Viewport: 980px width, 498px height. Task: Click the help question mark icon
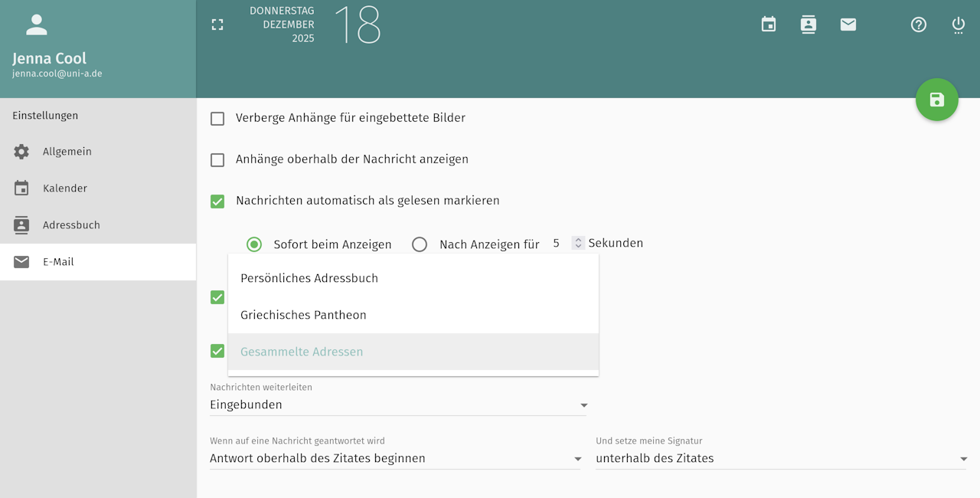coord(919,25)
